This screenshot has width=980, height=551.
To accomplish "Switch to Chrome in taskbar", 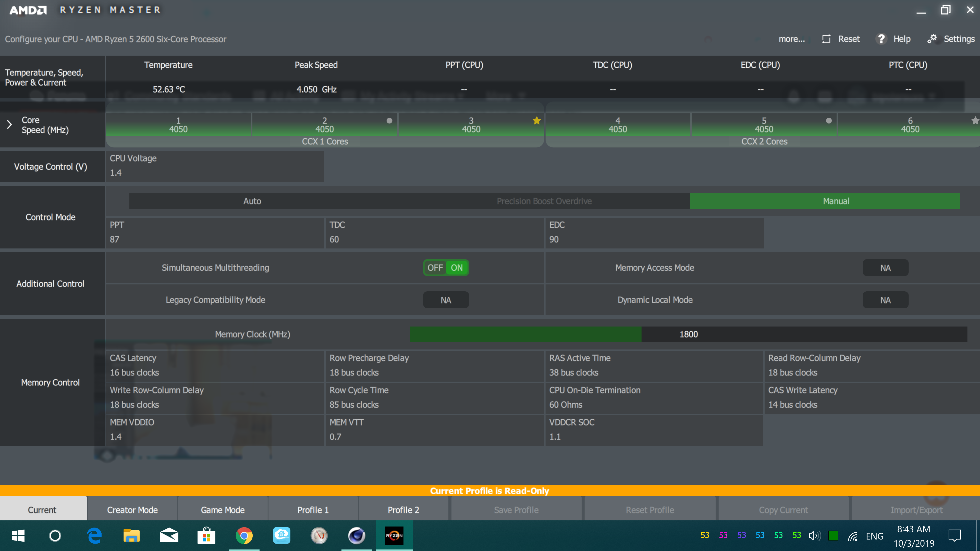I will (x=244, y=536).
